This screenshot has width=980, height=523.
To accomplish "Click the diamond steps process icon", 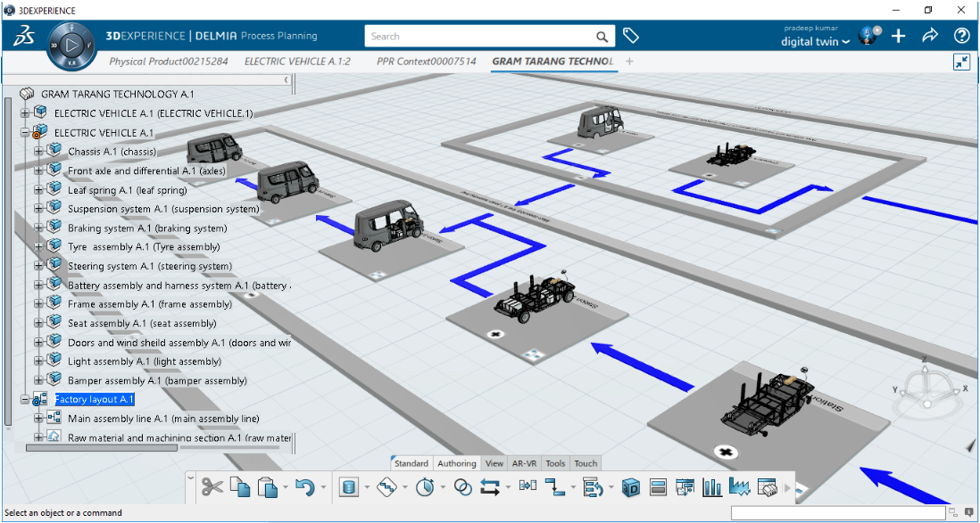I will pos(387,486).
